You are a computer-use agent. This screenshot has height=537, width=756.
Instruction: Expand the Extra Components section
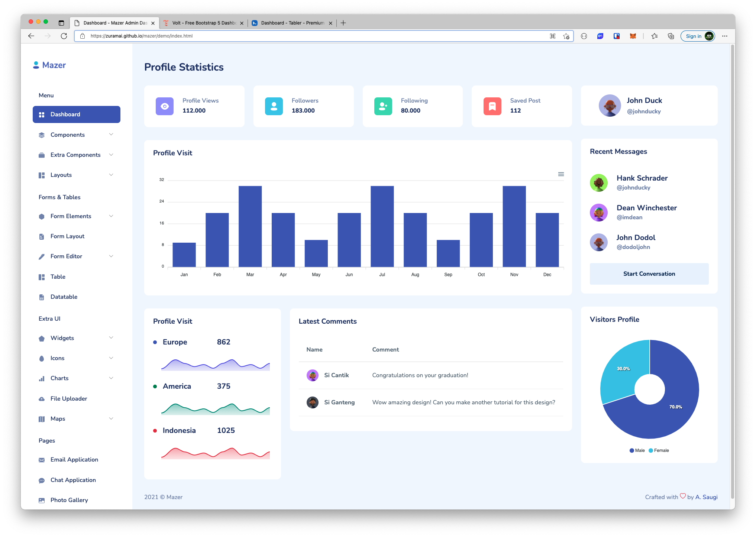(x=75, y=155)
